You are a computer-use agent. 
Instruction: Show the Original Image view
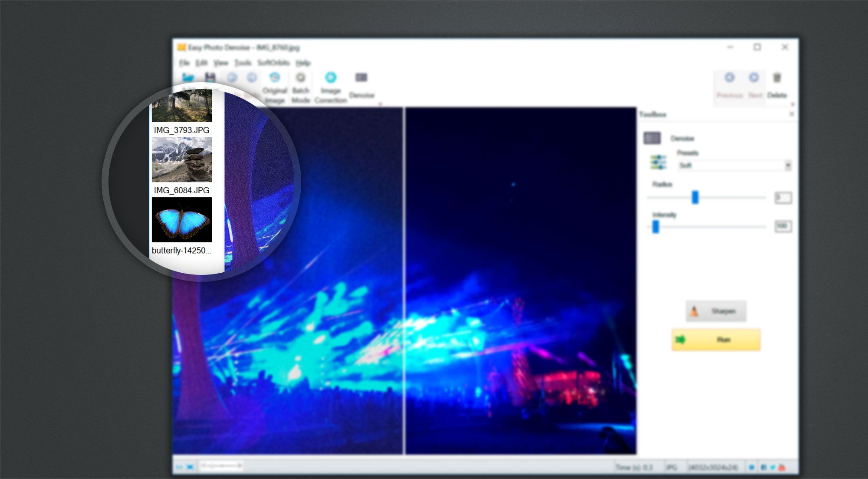[x=275, y=88]
